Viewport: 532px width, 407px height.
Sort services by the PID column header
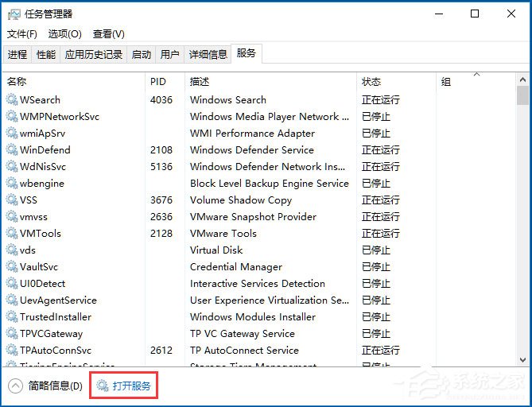click(157, 81)
